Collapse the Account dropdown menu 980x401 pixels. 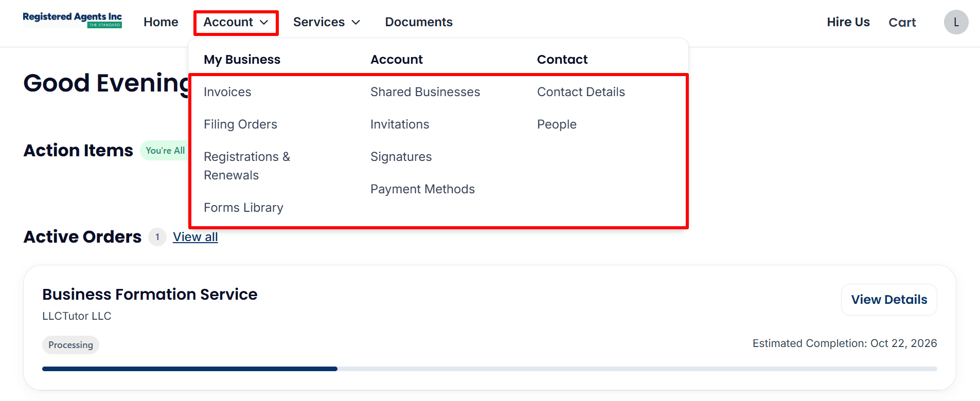236,23
